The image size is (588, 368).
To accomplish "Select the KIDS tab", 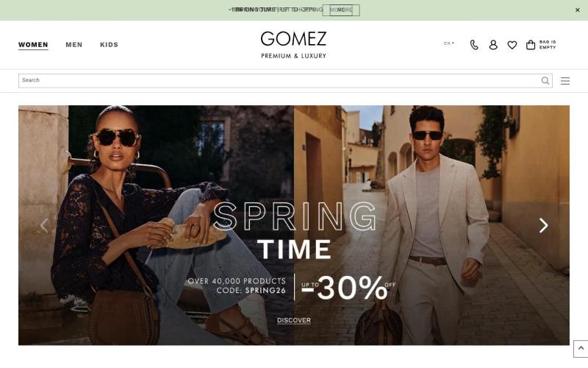I will pyautogui.click(x=109, y=45).
